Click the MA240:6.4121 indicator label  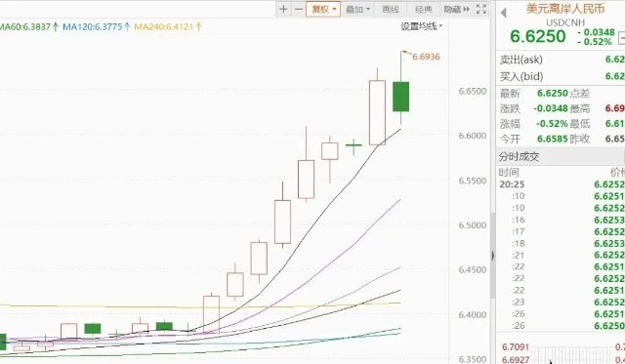coord(168,26)
